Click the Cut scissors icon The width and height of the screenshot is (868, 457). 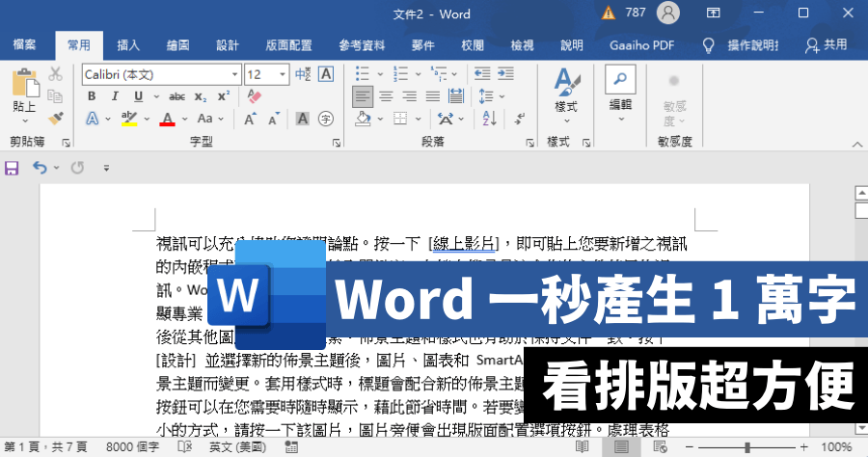click(x=55, y=74)
